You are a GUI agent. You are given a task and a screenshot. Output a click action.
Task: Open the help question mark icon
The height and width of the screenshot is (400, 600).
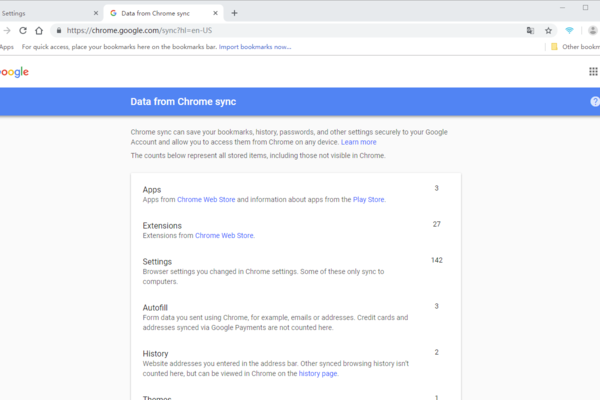tap(595, 101)
